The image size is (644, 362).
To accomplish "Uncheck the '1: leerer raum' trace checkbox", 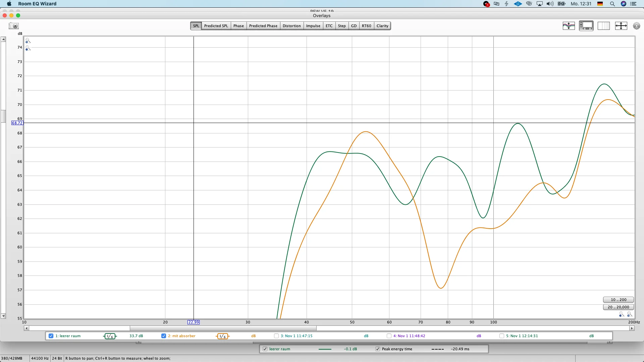I will point(51,336).
